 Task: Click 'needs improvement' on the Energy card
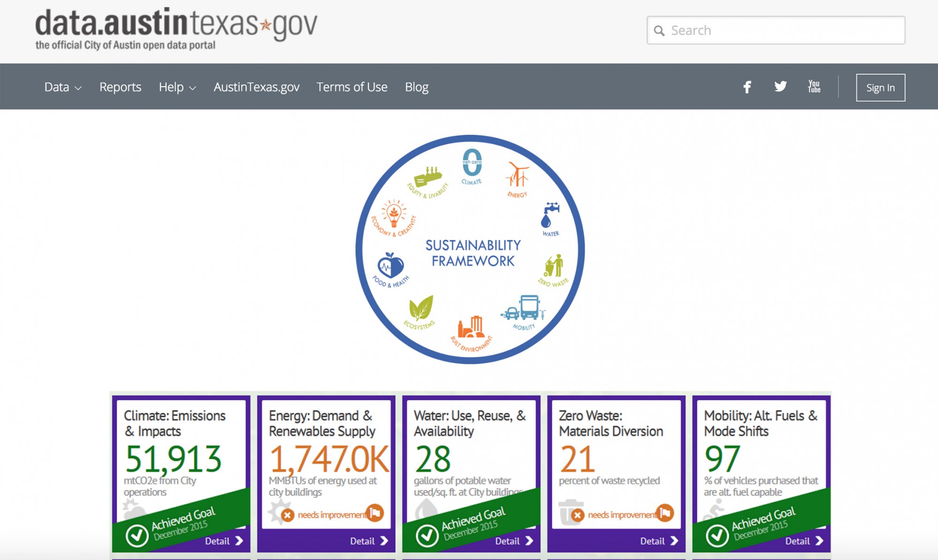click(333, 515)
